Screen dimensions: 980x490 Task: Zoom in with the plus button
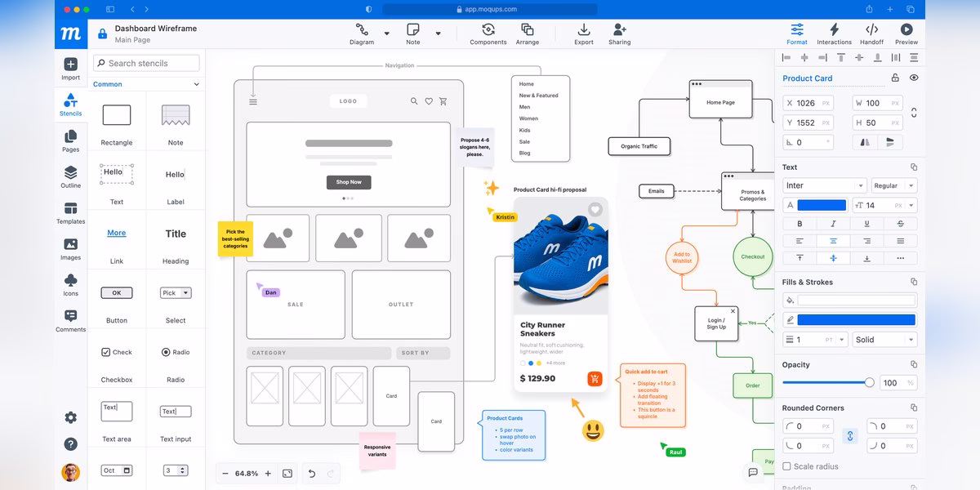268,474
